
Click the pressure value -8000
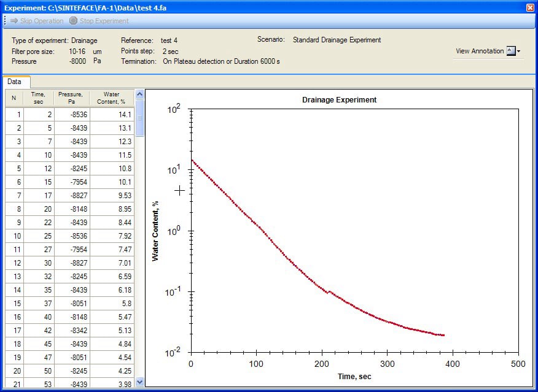click(77, 61)
